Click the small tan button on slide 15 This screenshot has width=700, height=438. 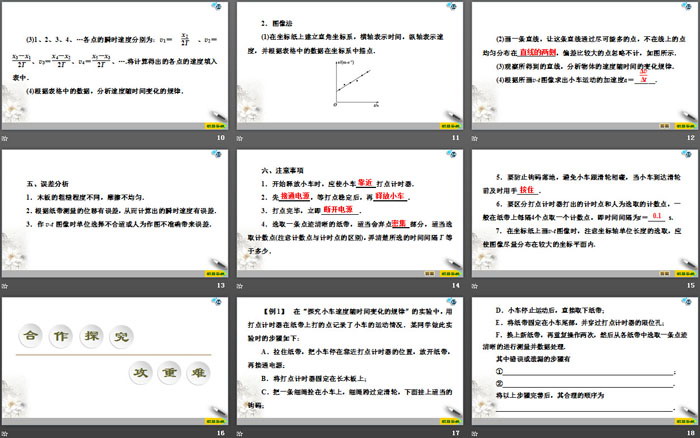tap(665, 273)
